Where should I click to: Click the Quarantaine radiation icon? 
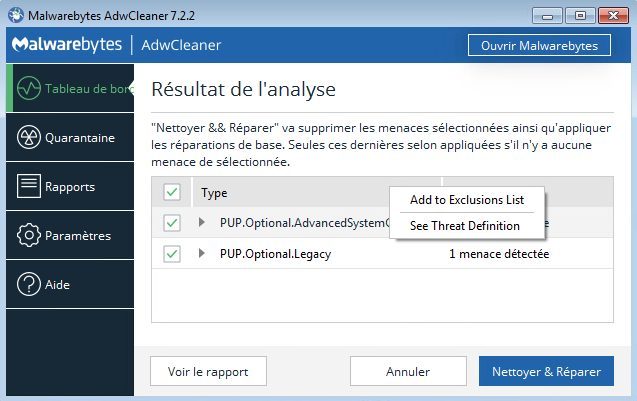[x=29, y=138]
